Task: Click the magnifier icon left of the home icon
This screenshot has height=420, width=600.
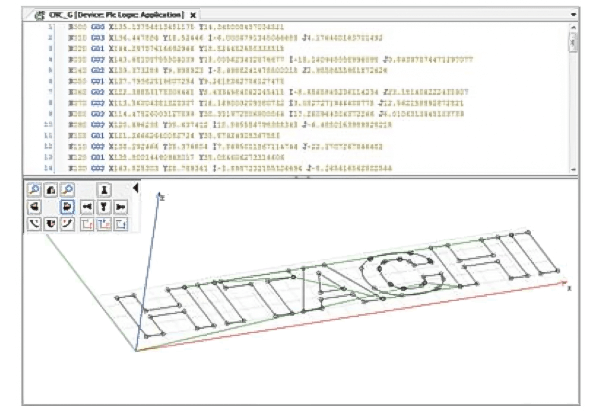Action: tap(34, 190)
